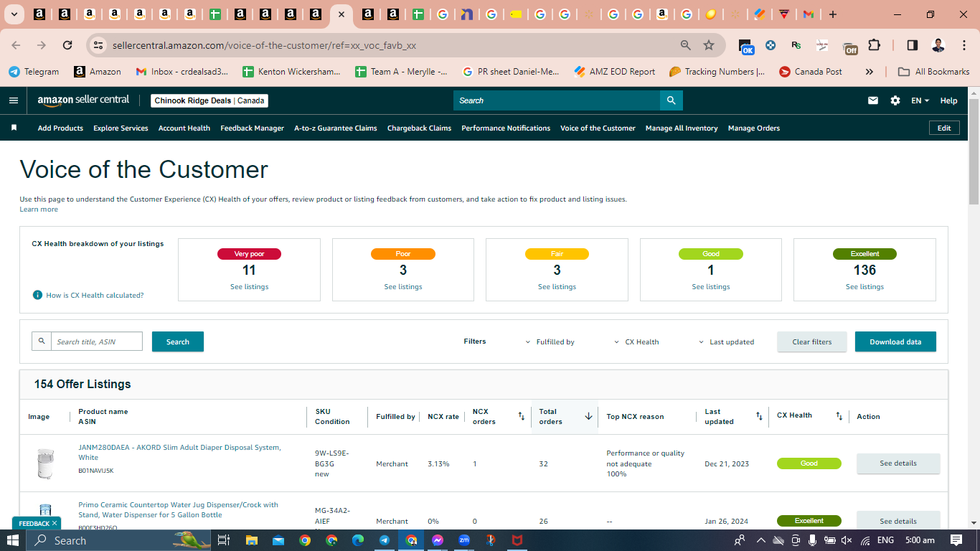Click the page vertical scrollbar
The image size is (980, 551).
click(974, 151)
